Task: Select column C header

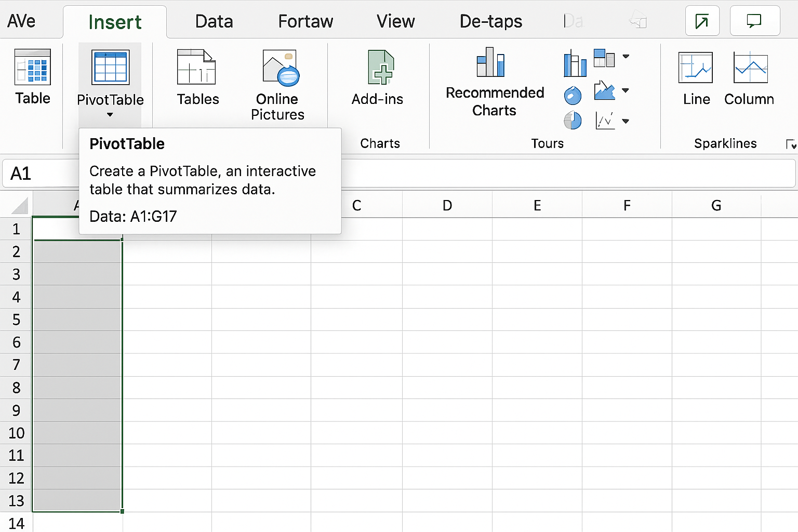Action: tap(356, 205)
